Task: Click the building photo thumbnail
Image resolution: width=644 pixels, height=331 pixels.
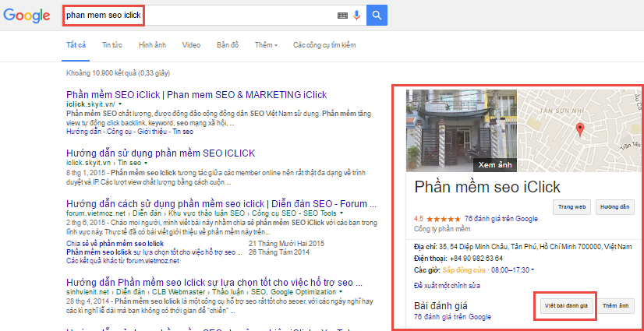Action: coord(462,130)
